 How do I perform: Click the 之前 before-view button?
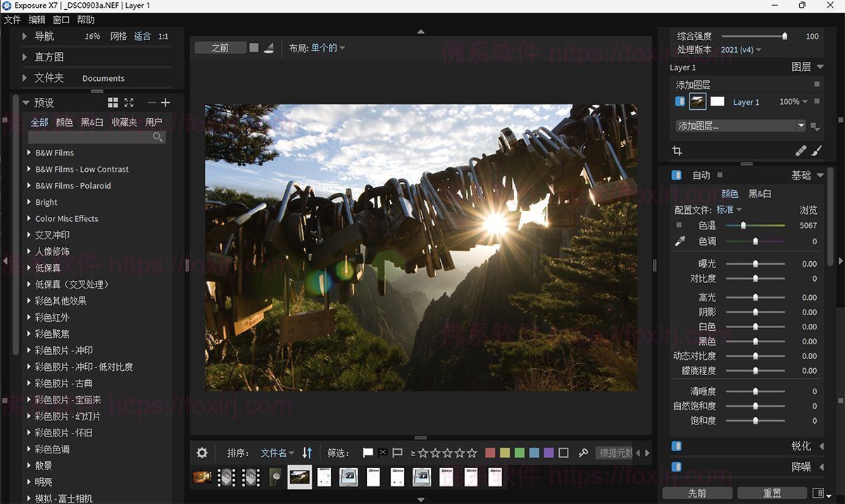(x=221, y=47)
